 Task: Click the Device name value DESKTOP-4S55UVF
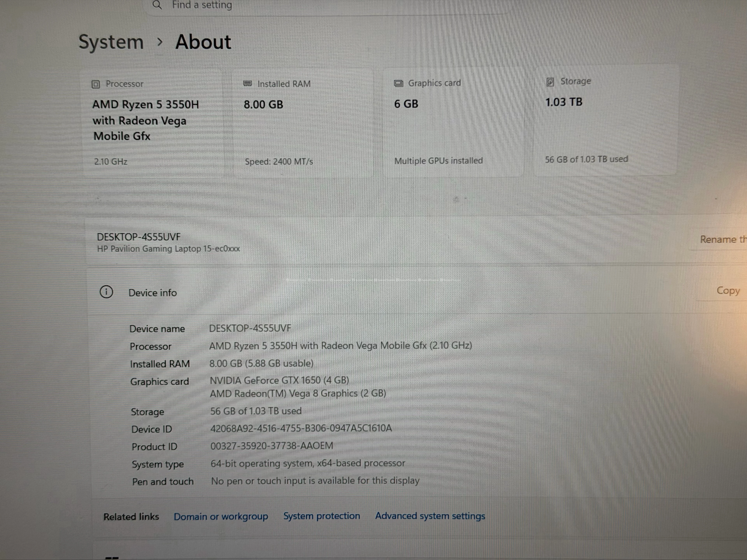click(x=250, y=328)
